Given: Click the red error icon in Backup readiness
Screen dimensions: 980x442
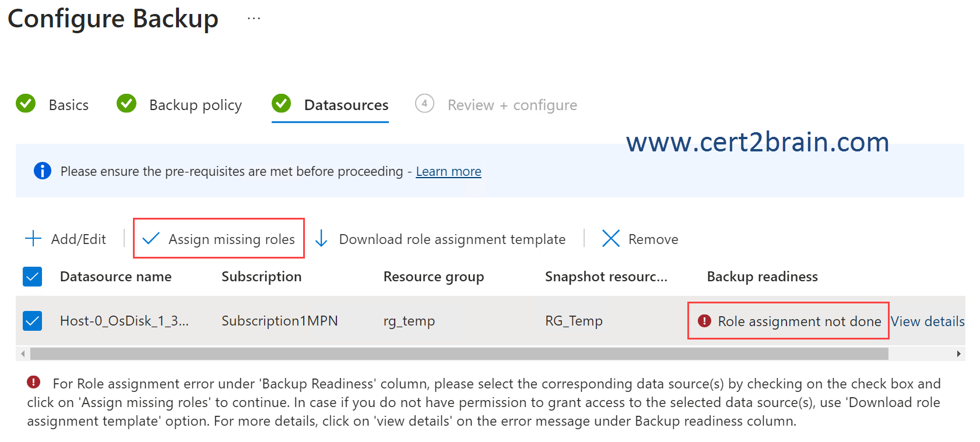Looking at the screenshot, I should tap(704, 321).
